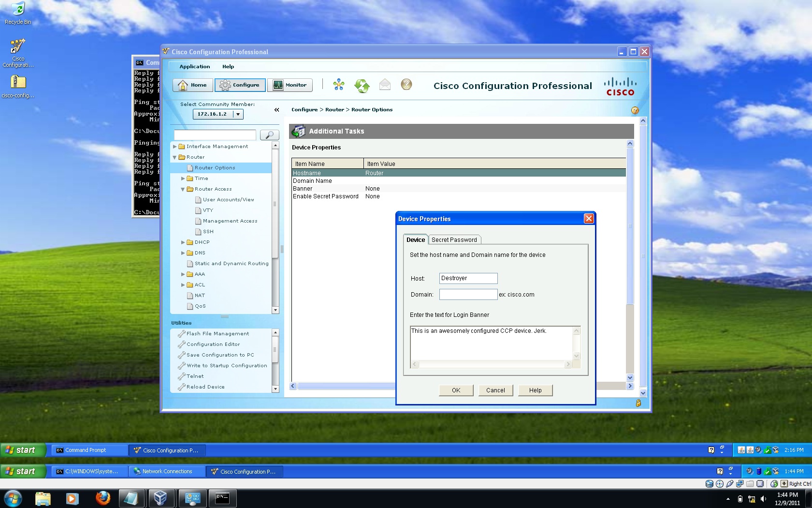Expand the Interface Management tree folder
Image resolution: width=812 pixels, height=508 pixels.
[x=175, y=147]
